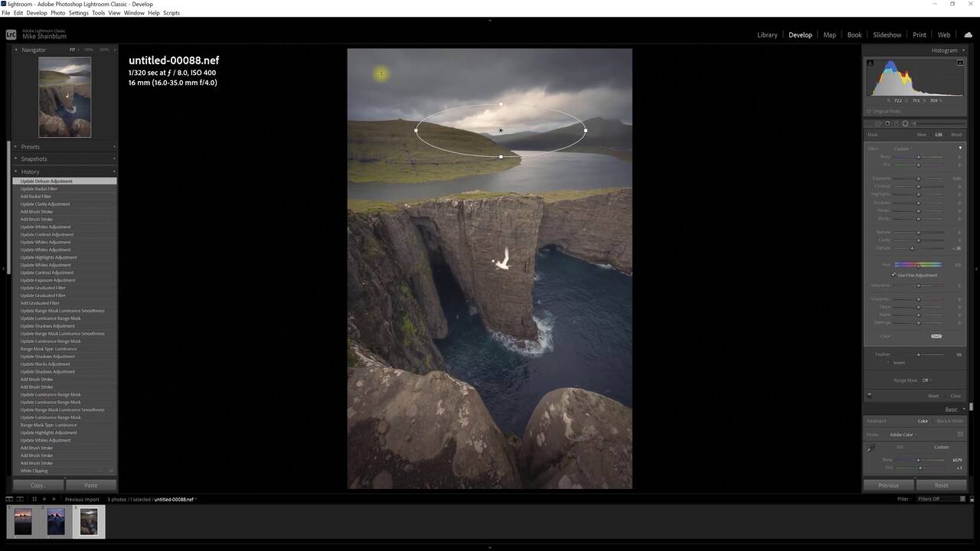Open the profile browser grid icon
Image resolution: width=980 pixels, height=551 pixels.
pyautogui.click(x=960, y=435)
